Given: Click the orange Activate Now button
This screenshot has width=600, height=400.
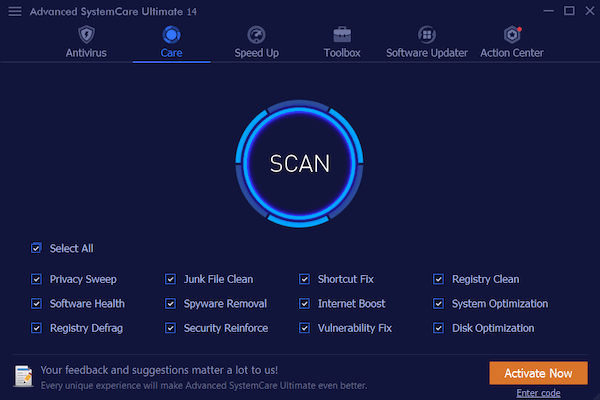Looking at the screenshot, I should point(538,373).
